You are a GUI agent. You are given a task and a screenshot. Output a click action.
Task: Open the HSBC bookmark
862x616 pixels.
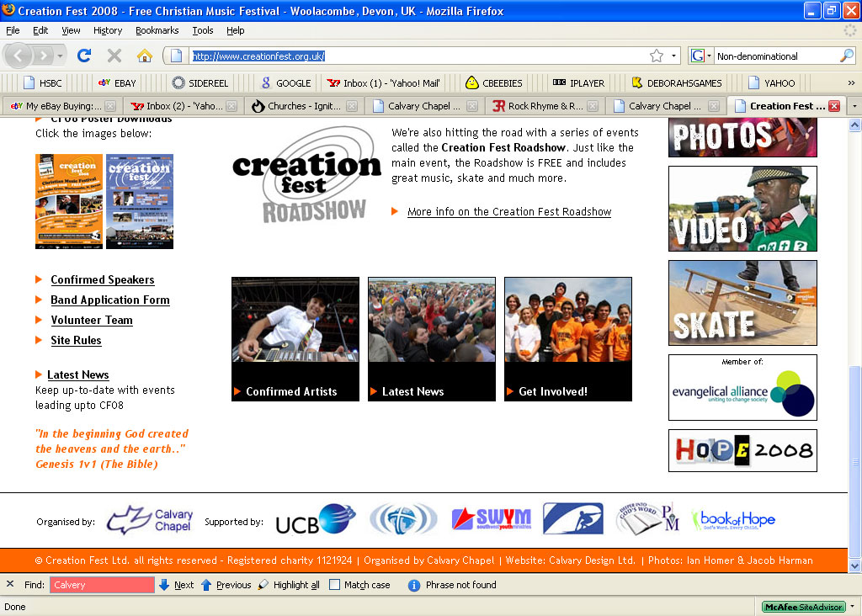[x=42, y=83]
